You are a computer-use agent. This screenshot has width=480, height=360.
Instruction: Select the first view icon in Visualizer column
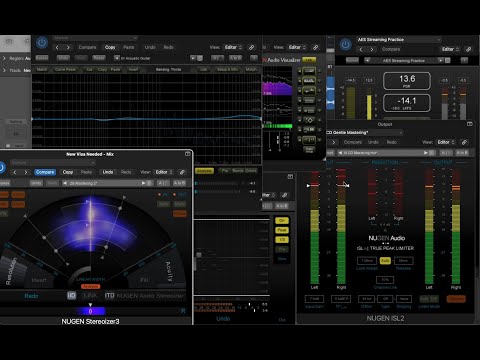click(x=309, y=71)
